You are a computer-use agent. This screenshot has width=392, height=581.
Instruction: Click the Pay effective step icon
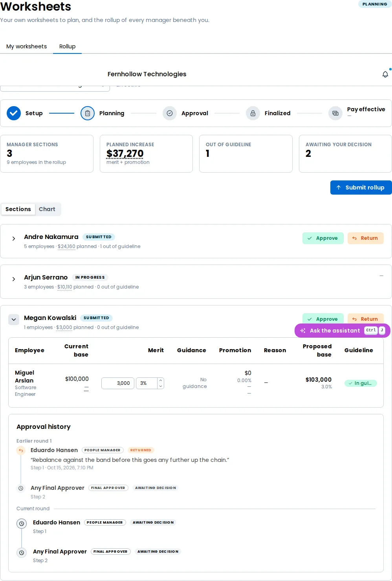pos(335,113)
